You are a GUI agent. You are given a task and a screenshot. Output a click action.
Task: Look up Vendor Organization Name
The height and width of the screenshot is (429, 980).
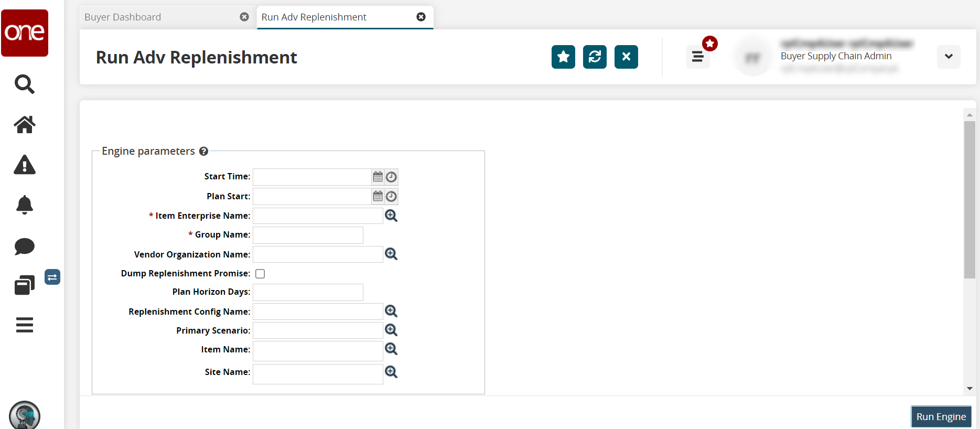pos(391,254)
